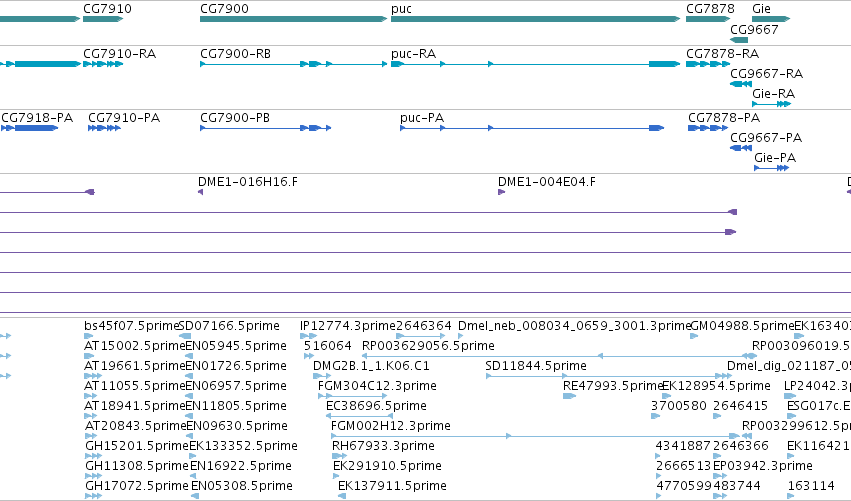The height and width of the screenshot is (501, 851).
Task: Select EST RP003629056.5prime
Action: [x=428, y=346]
